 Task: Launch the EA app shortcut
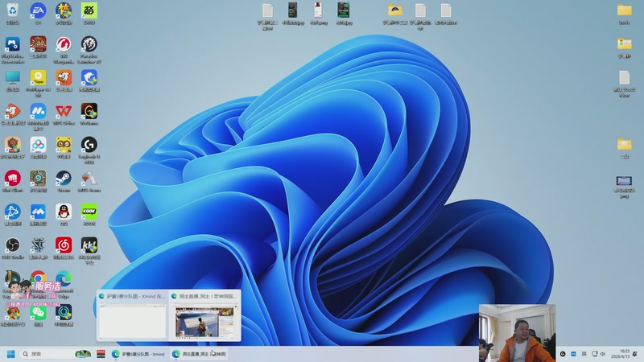(38, 12)
